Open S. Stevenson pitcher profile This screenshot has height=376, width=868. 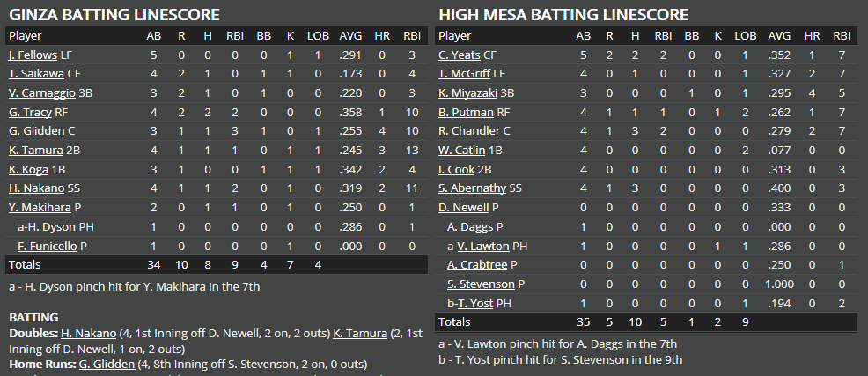pos(480,284)
